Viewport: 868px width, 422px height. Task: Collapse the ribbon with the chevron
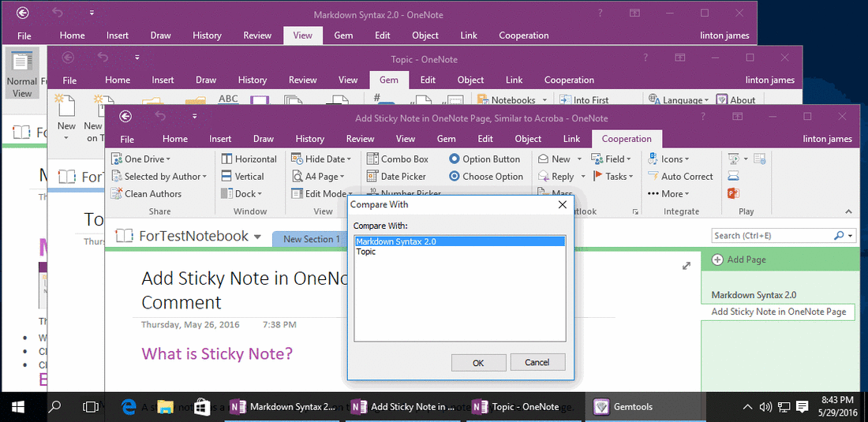click(x=848, y=211)
